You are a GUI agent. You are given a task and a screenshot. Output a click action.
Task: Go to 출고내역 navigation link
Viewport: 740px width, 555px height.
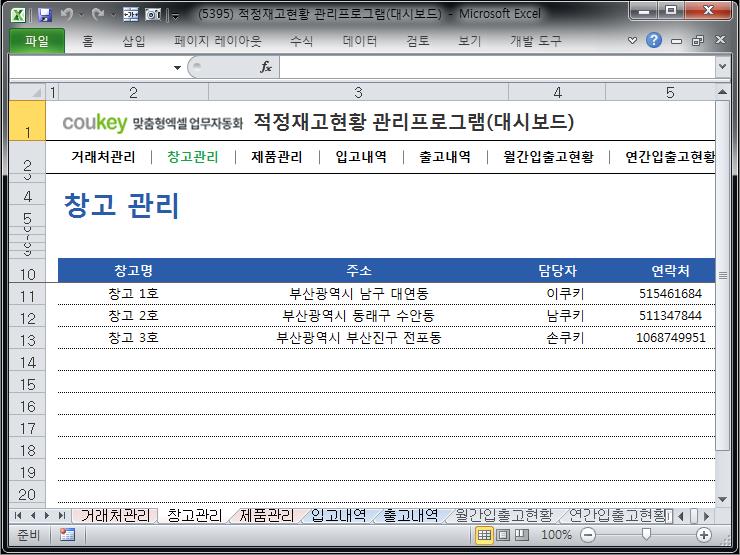point(445,157)
